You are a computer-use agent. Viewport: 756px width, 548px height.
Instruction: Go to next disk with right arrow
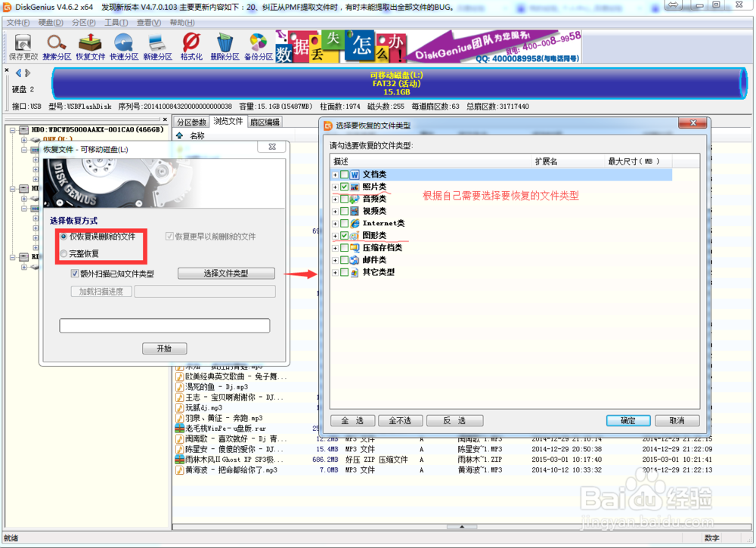coord(27,73)
